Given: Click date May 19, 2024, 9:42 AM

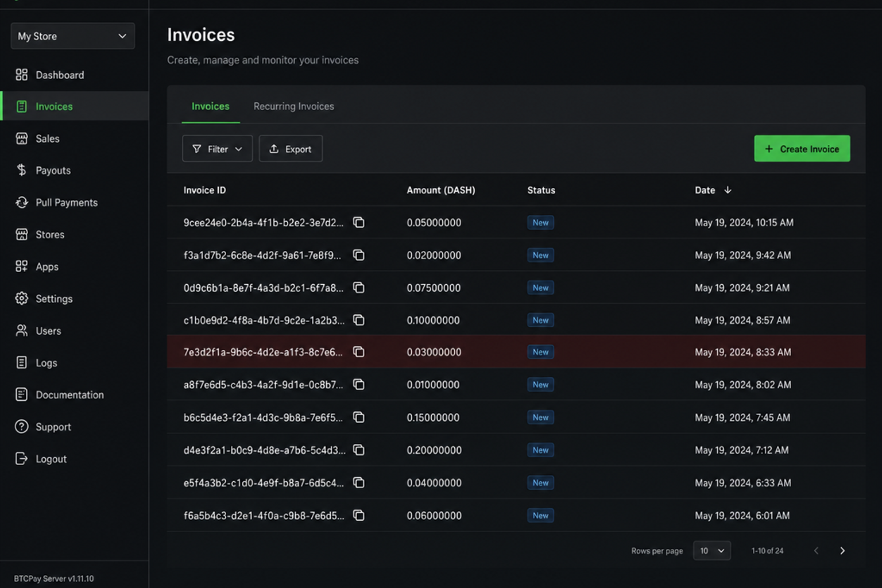Looking at the screenshot, I should (742, 255).
